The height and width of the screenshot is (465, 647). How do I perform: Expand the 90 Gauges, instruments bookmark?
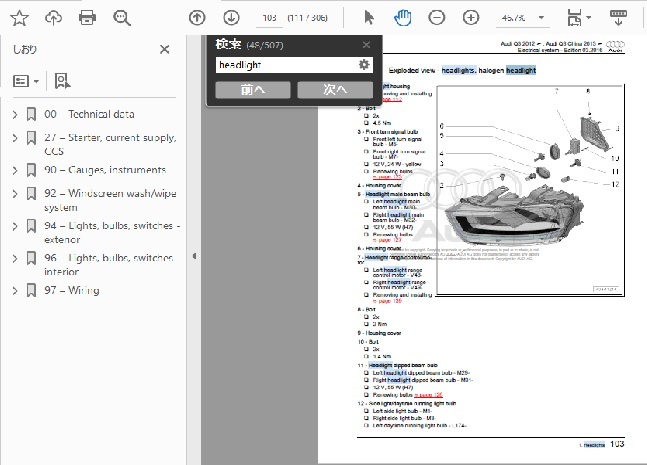pos(15,170)
